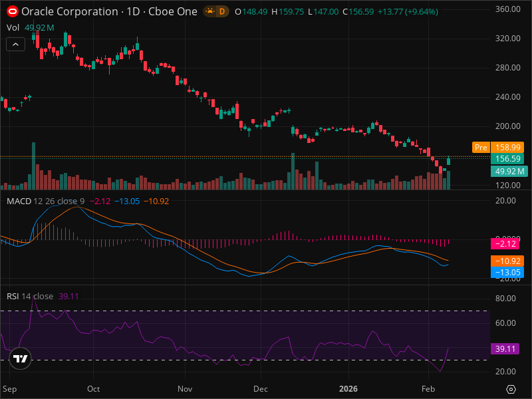Click the Oct label on time axis

pyautogui.click(x=93, y=389)
